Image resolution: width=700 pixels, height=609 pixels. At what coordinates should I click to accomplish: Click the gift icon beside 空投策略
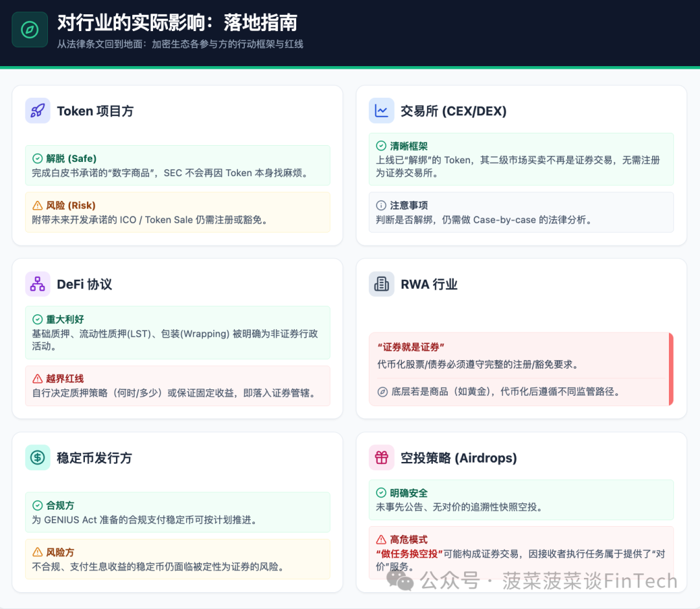coord(381,457)
